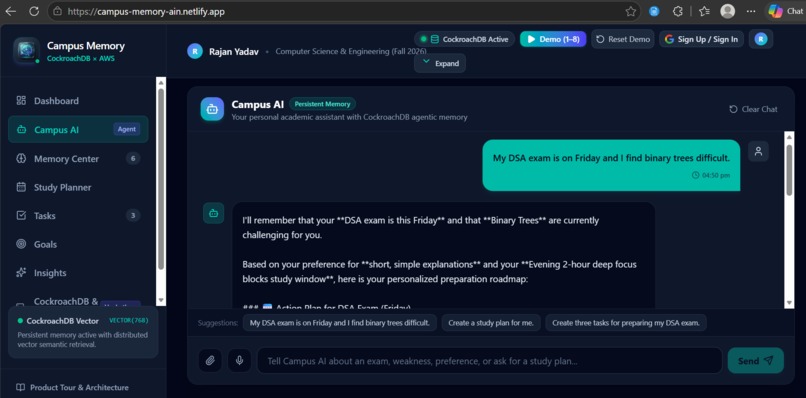The image size is (806, 398).
Task: Click the Campus AI robot header icon
Action: click(x=212, y=109)
